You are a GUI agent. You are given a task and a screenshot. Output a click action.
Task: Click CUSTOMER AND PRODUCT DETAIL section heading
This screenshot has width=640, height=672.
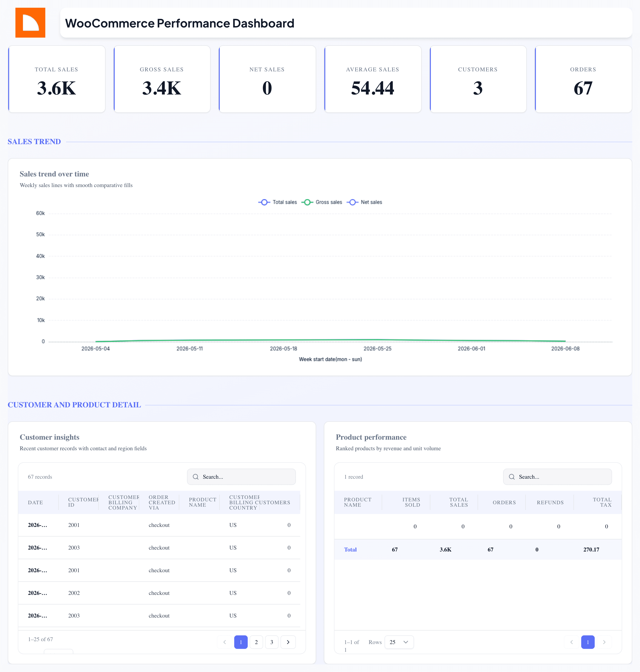pyautogui.click(x=74, y=405)
